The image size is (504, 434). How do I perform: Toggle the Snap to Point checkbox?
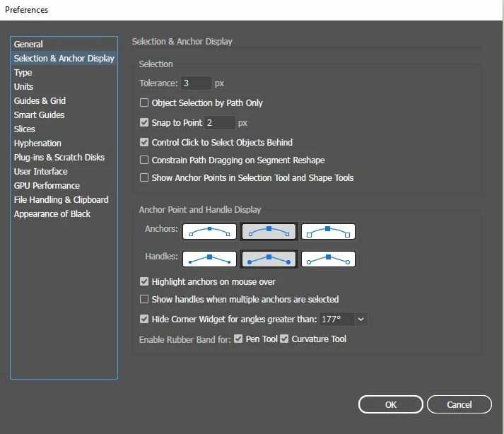pyautogui.click(x=144, y=122)
